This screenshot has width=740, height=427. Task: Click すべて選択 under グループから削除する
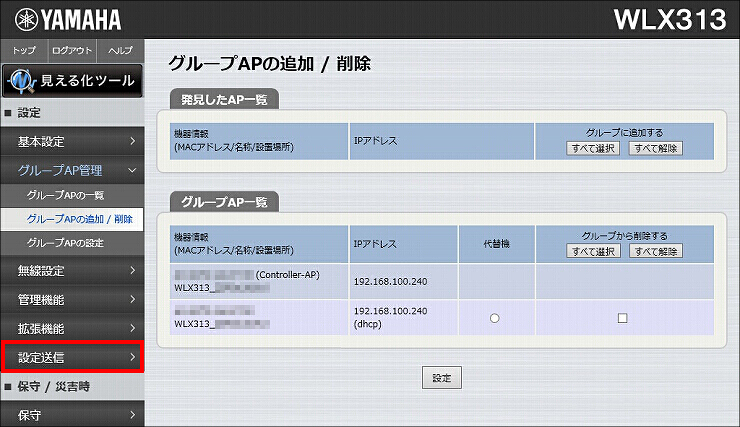[x=593, y=251]
